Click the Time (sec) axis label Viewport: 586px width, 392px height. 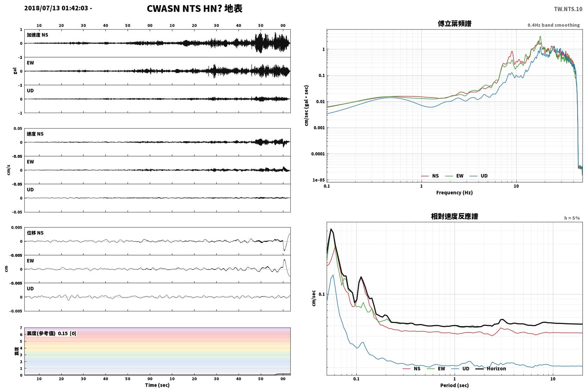[157, 385]
